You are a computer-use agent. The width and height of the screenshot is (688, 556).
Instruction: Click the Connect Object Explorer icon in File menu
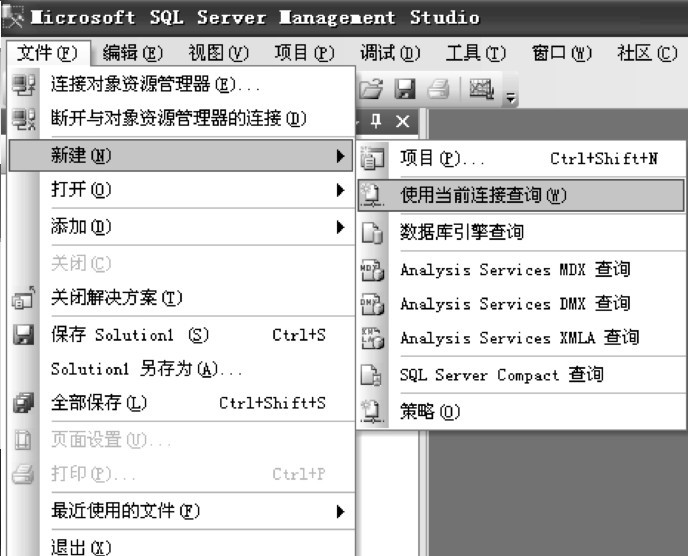click(24, 85)
